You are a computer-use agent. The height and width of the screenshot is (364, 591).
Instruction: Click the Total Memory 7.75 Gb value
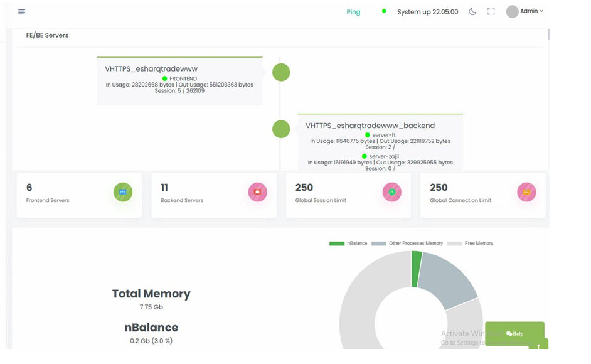click(151, 307)
